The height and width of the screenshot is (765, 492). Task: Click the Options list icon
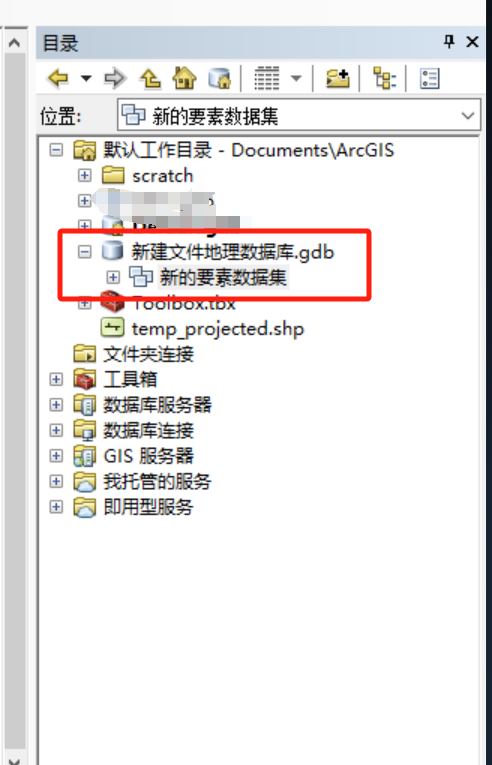coord(430,78)
